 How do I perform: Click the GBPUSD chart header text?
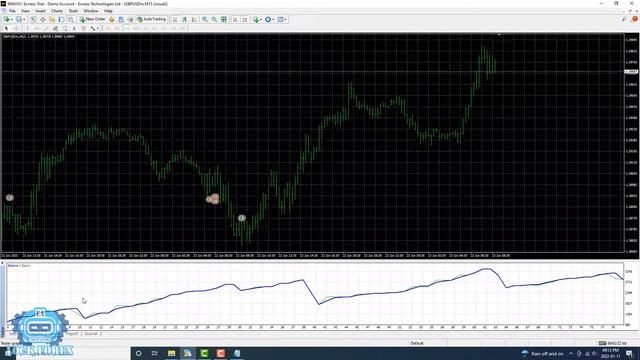39,37
